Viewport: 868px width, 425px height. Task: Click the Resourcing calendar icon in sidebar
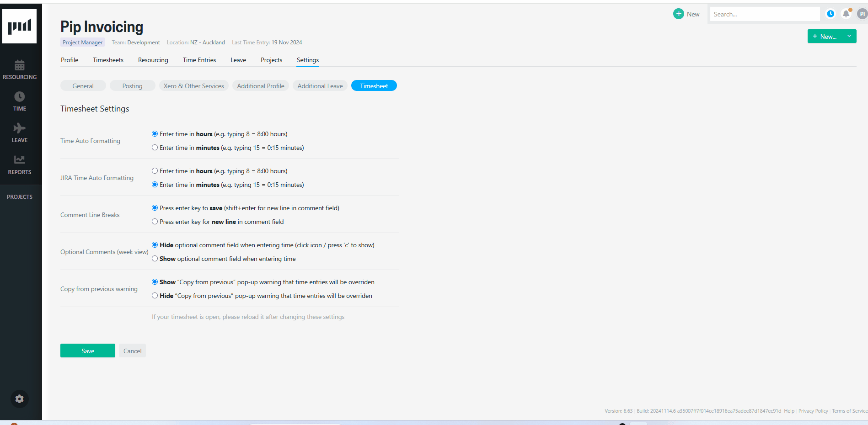pyautogui.click(x=19, y=65)
